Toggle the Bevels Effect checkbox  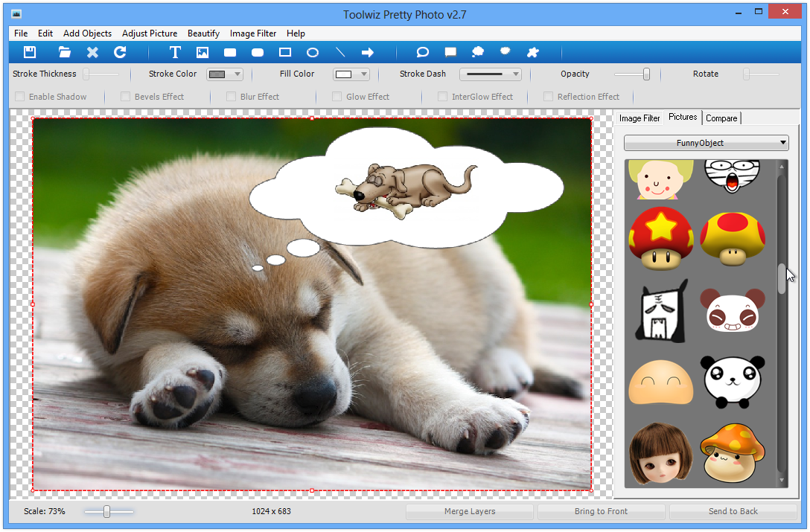(126, 97)
